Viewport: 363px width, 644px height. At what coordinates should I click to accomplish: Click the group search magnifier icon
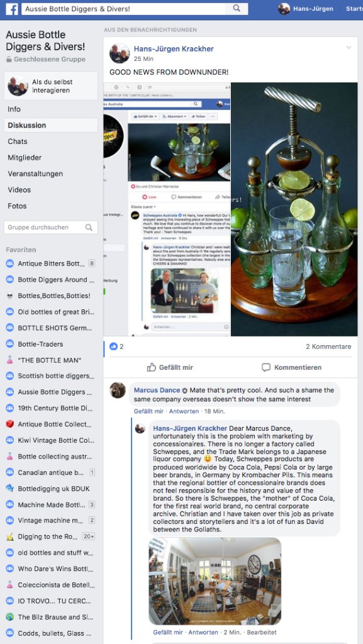click(89, 228)
